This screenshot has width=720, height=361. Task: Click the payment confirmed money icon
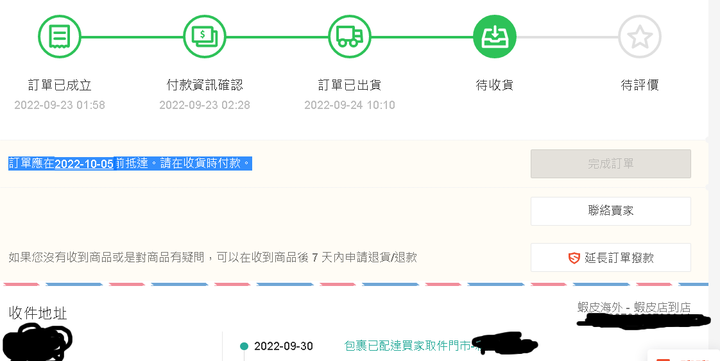tap(204, 36)
